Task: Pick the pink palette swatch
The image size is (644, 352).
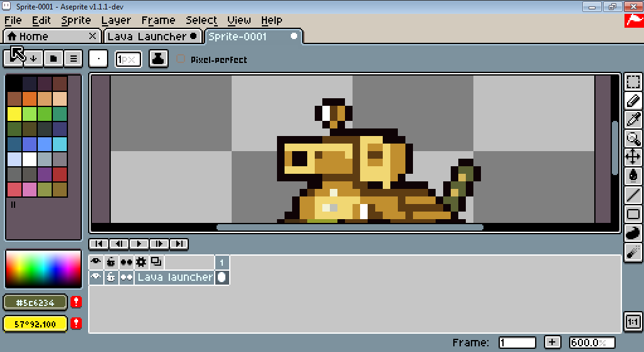Action: (x=30, y=190)
